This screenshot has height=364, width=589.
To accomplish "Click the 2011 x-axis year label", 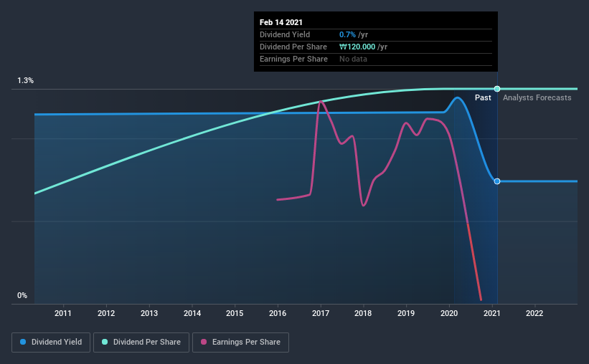I will click(62, 313).
